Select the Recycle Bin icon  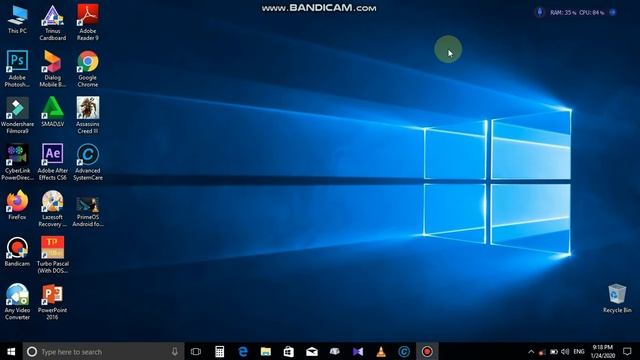(617, 298)
